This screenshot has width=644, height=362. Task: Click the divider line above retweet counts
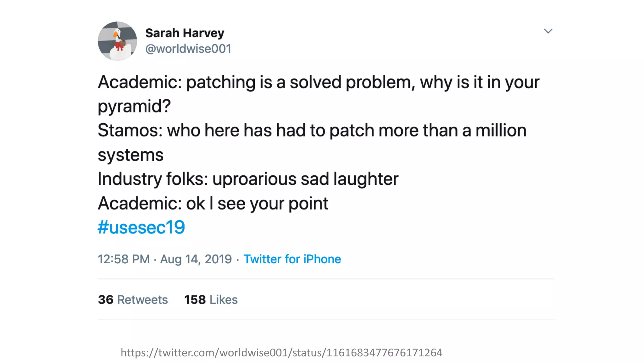click(326, 279)
